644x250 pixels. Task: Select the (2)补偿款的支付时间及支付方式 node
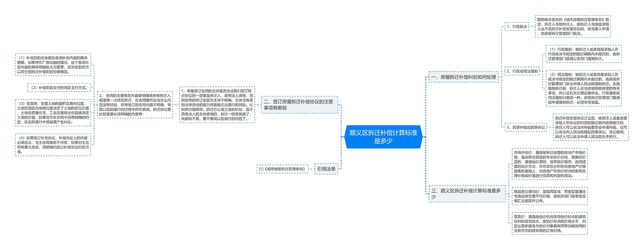click(x=59, y=88)
